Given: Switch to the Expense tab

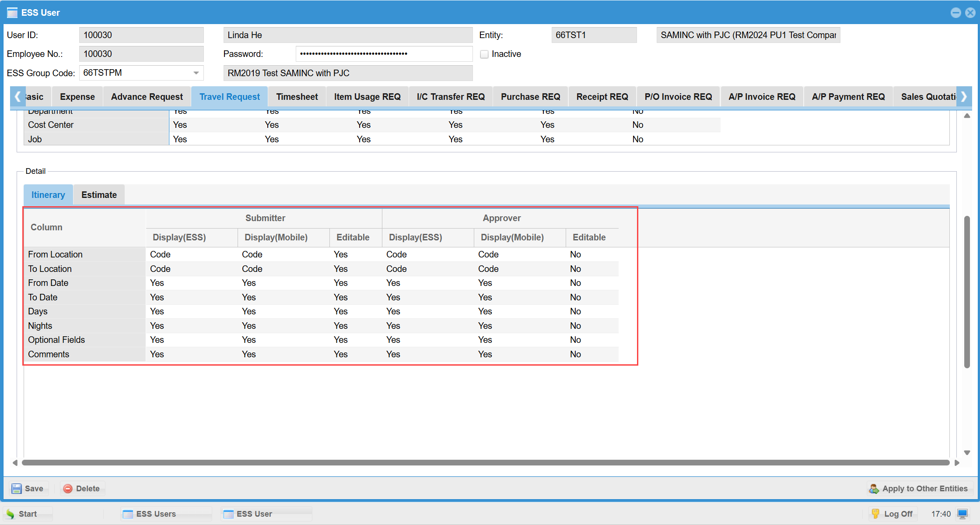Looking at the screenshot, I should [x=77, y=97].
